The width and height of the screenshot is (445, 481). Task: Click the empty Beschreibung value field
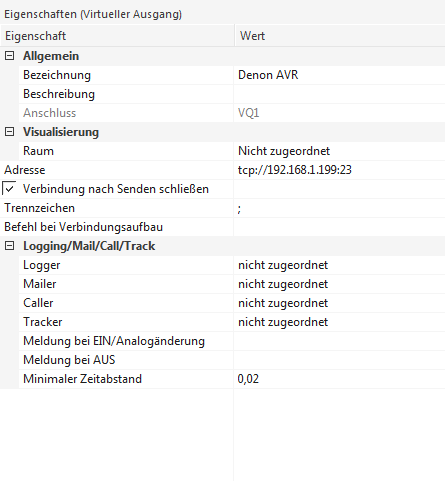coord(339,94)
